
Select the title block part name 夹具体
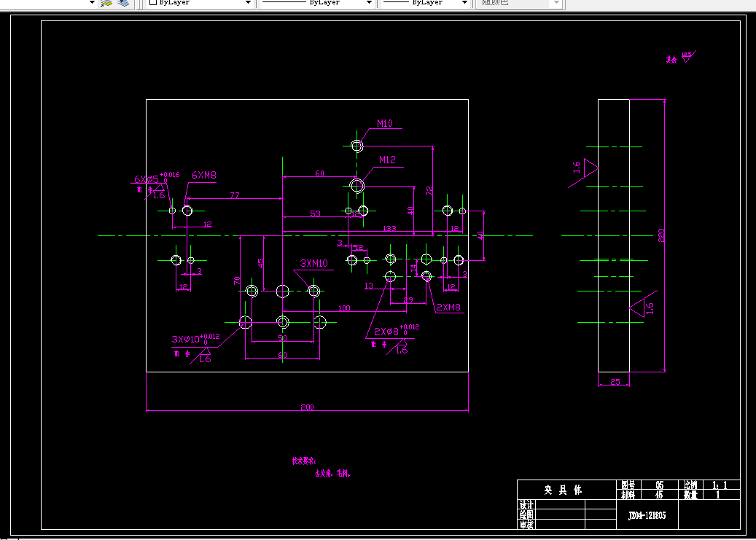(x=563, y=490)
